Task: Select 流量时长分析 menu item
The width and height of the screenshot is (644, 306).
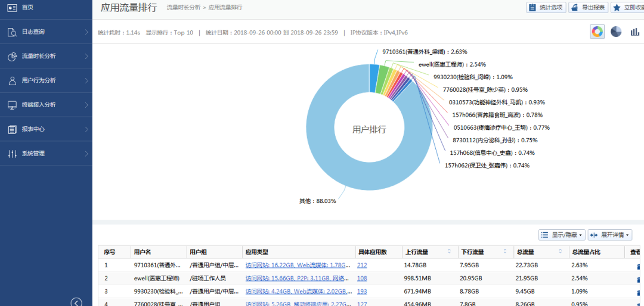Action: click(46, 56)
